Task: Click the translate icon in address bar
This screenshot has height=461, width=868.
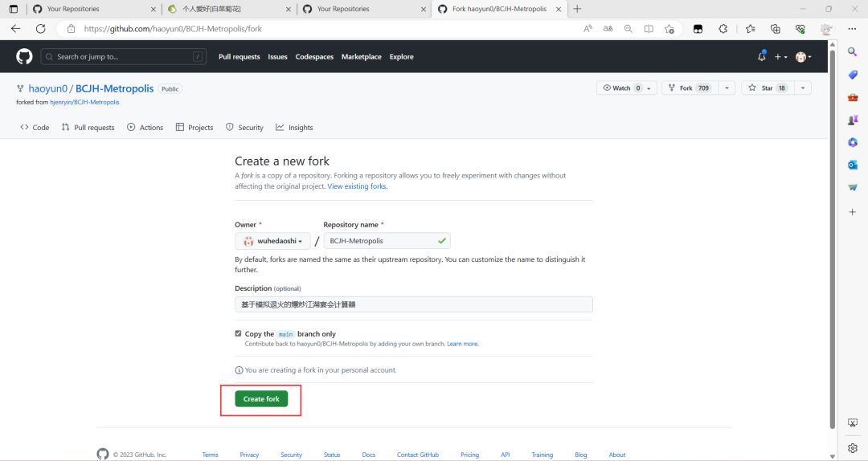Action: pyautogui.click(x=608, y=29)
